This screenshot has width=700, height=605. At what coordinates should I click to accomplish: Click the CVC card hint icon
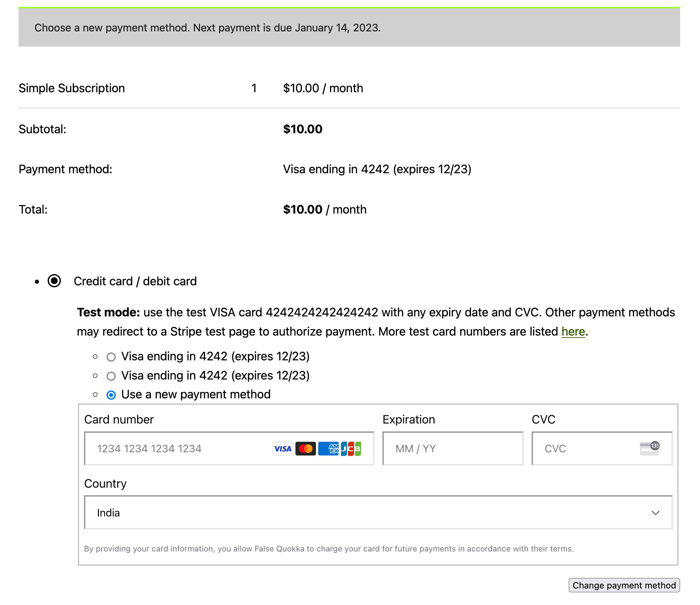pyautogui.click(x=649, y=449)
